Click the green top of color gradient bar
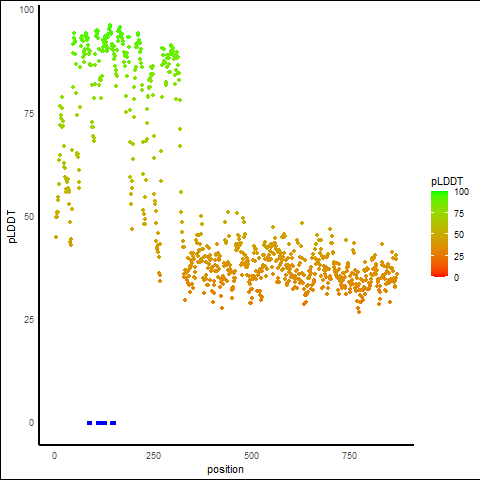This screenshot has width=480, height=480. coord(439,194)
